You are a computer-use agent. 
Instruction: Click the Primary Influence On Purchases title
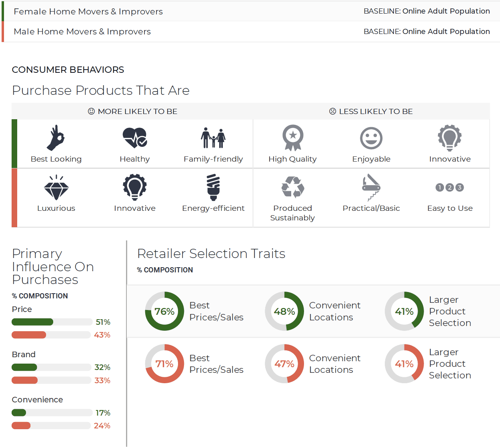point(53,266)
